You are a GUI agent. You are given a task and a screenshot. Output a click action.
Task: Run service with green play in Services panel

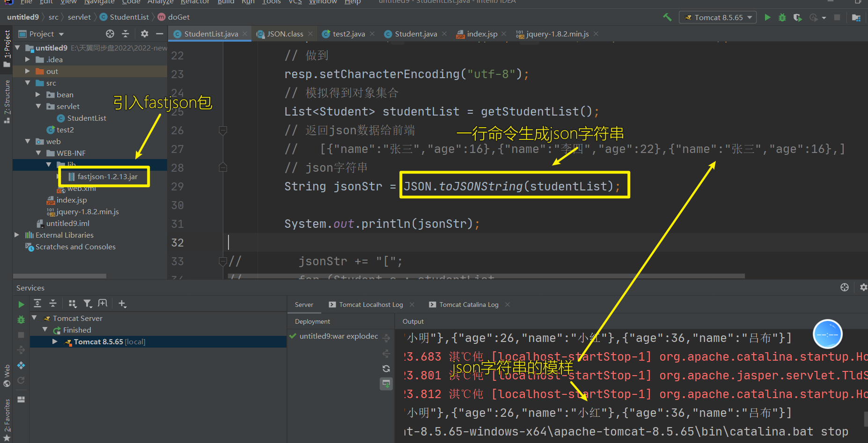pos(21,305)
